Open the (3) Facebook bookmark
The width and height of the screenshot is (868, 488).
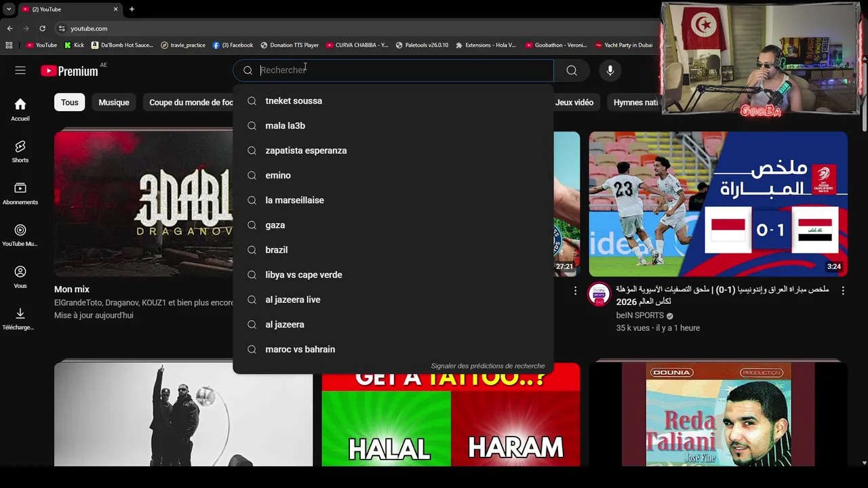[233, 45]
